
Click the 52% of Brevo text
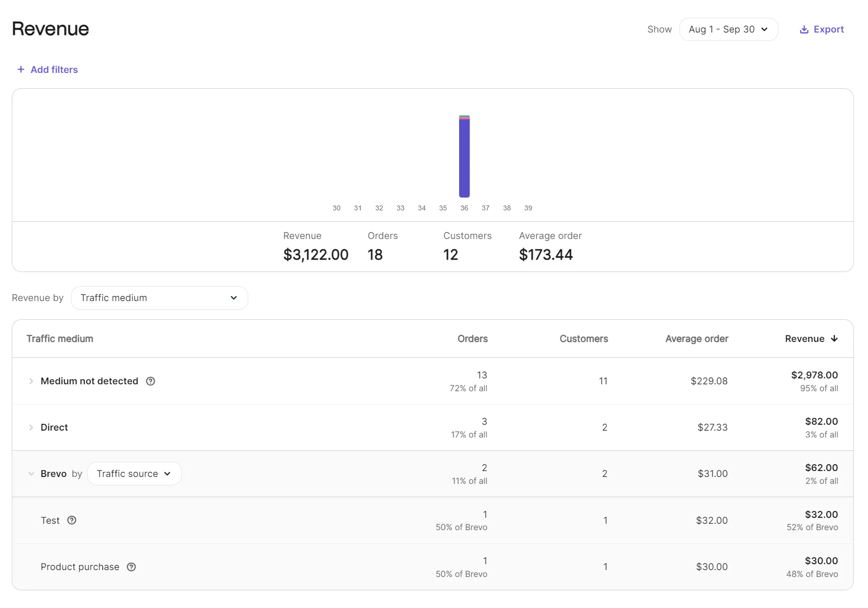tap(812, 527)
